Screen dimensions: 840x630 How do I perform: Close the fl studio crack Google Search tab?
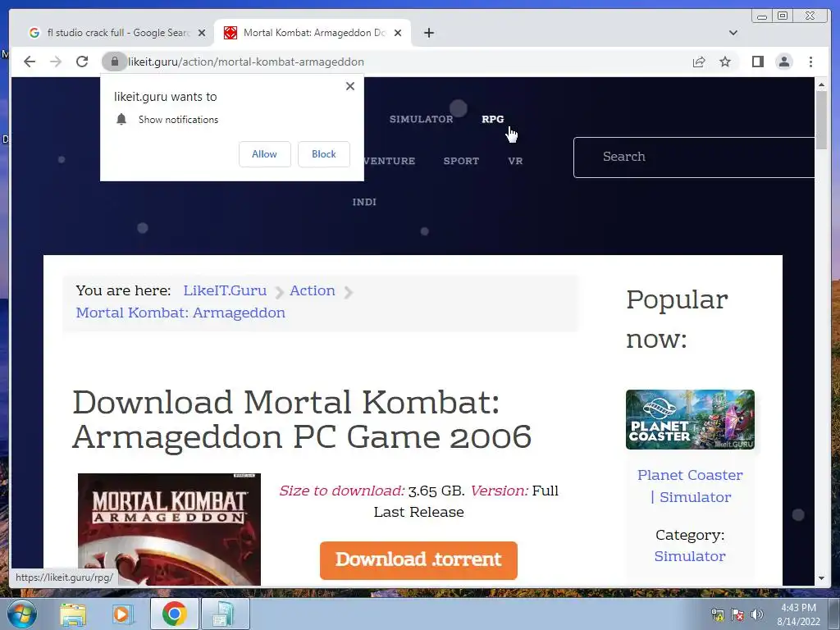tap(202, 33)
